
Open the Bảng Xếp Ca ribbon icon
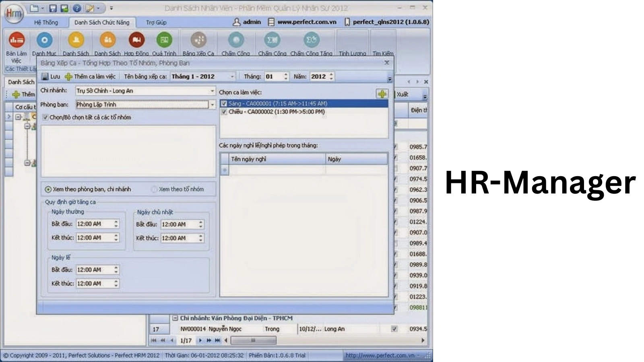point(198,40)
